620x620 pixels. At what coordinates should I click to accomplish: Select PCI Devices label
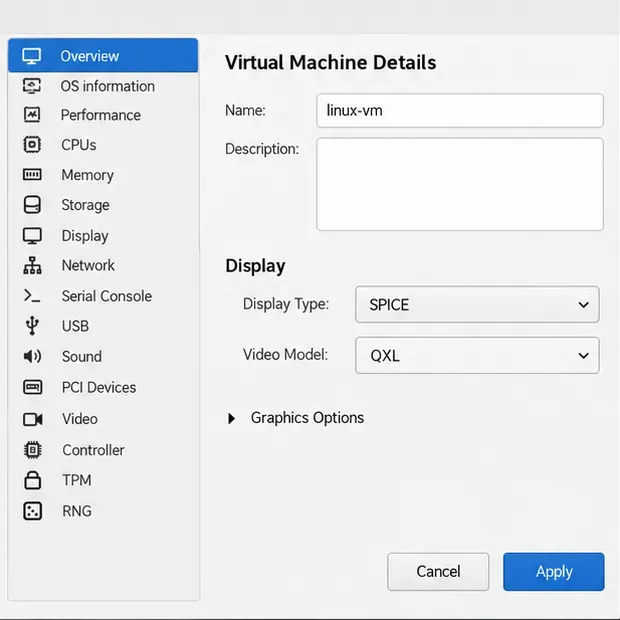(99, 388)
